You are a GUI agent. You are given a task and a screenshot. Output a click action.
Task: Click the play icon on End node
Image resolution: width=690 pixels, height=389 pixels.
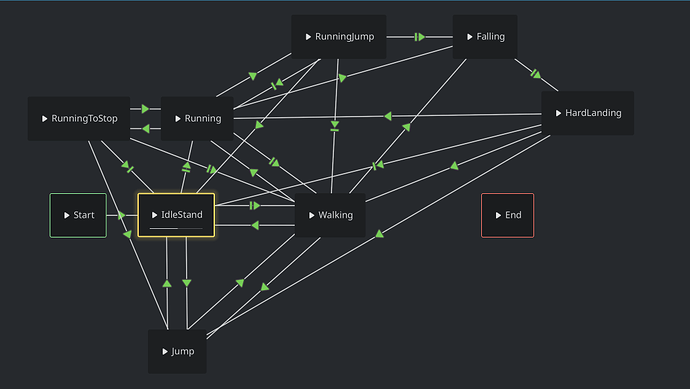[498, 215]
